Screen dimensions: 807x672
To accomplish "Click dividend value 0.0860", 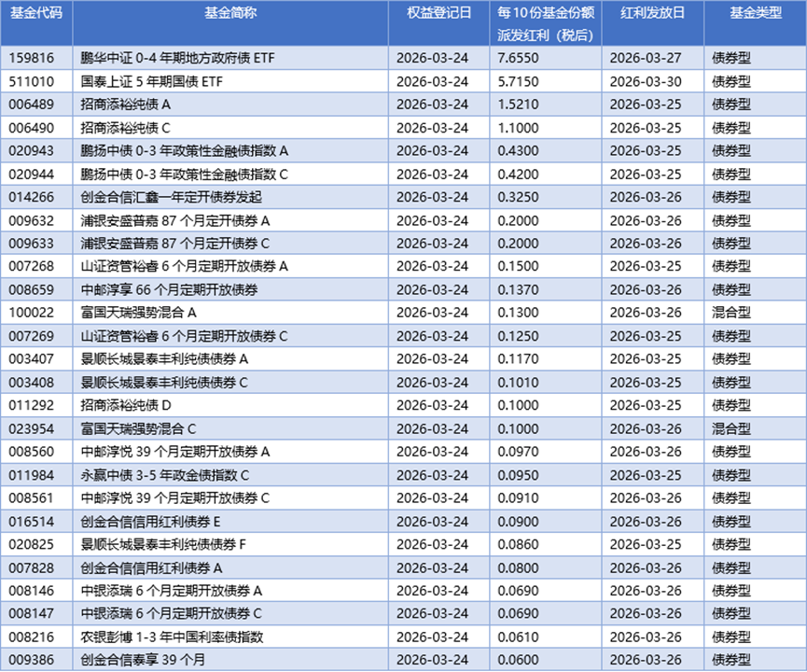I will (x=519, y=544).
